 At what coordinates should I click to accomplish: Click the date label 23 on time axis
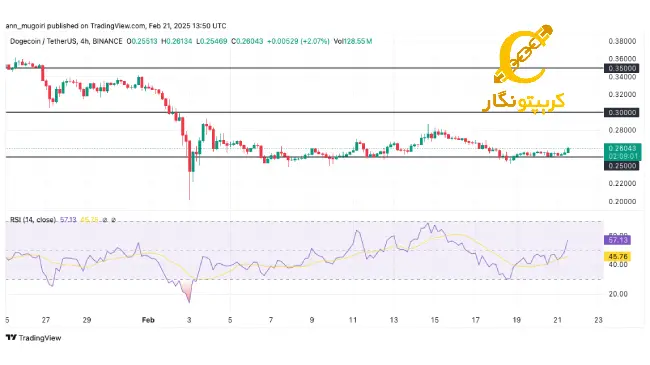click(x=598, y=320)
